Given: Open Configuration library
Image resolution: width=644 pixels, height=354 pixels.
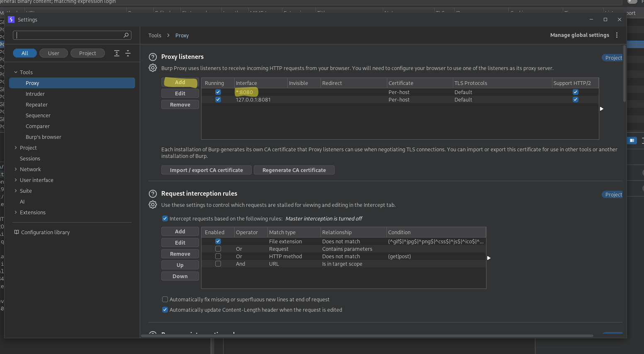Looking at the screenshot, I should pyautogui.click(x=45, y=233).
